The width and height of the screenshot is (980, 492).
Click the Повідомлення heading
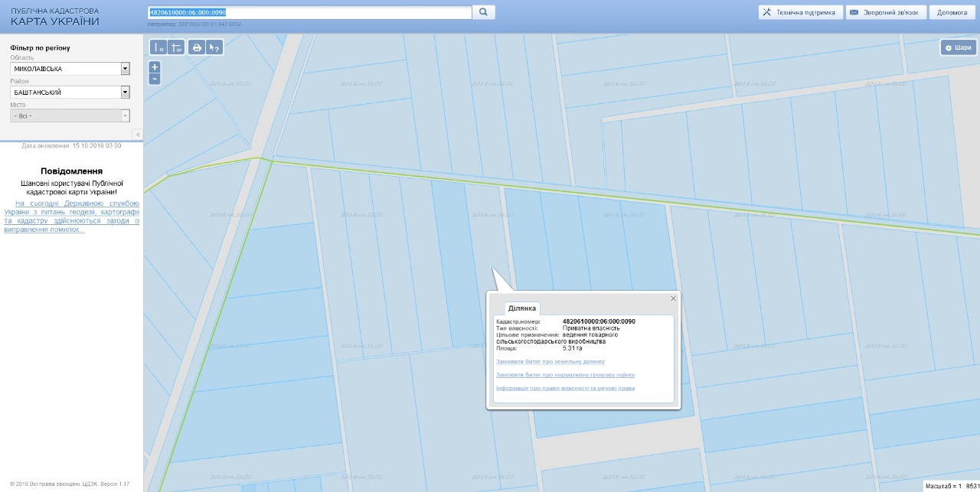point(71,171)
